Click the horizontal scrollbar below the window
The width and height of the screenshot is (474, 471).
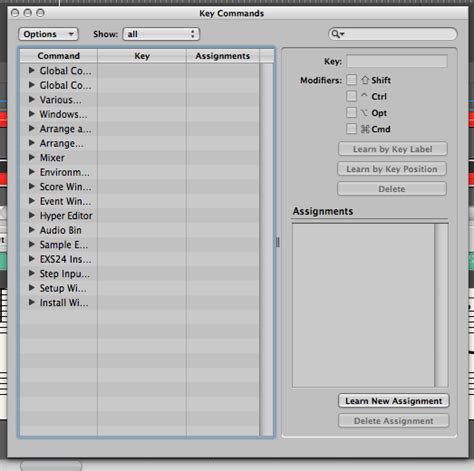51,466
